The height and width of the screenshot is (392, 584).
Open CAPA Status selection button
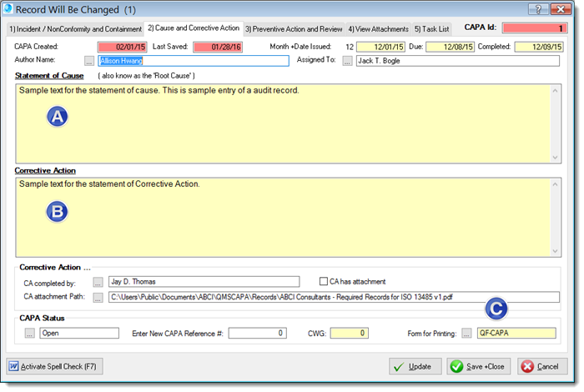30,334
